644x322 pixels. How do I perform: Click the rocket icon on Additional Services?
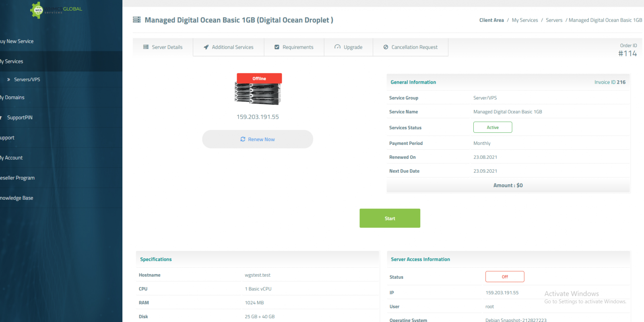206,47
